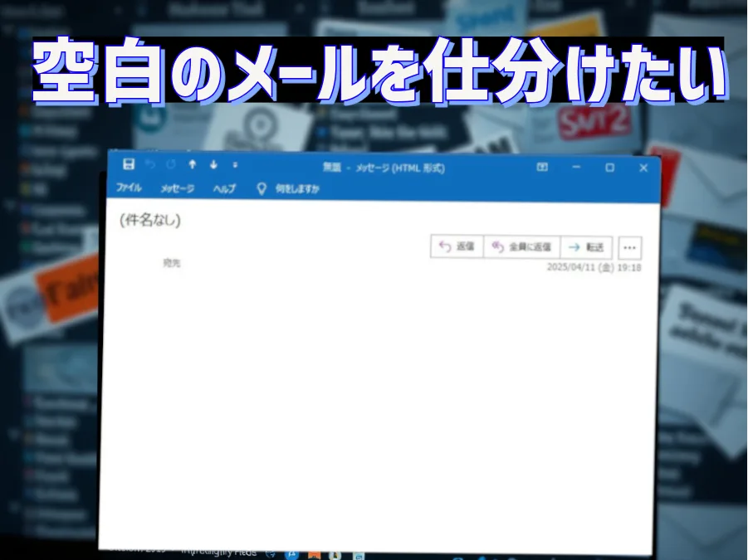Forward the message with 転送
This screenshot has width=748, height=560.
[589, 246]
